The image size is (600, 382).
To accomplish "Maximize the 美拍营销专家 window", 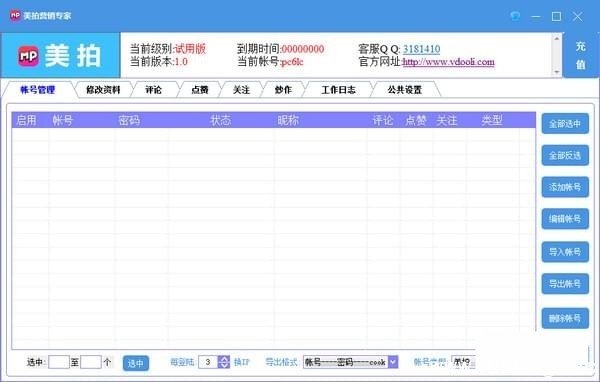I will pos(556,16).
